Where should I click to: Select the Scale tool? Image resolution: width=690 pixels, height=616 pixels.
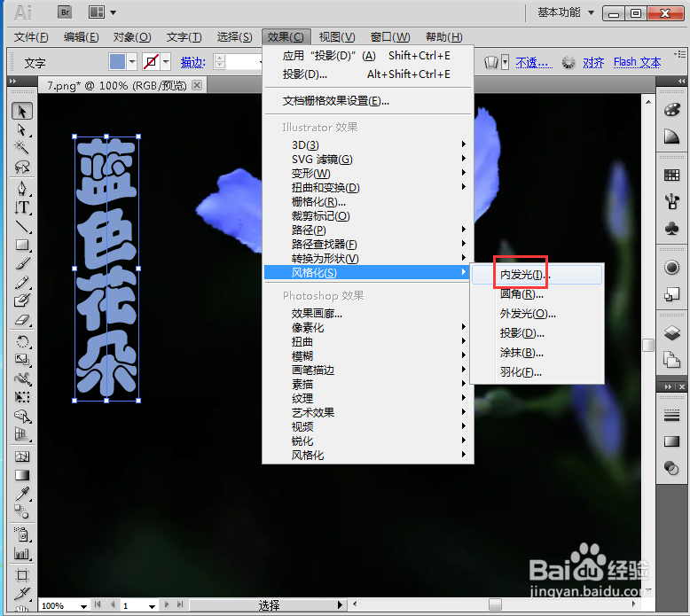(x=21, y=360)
